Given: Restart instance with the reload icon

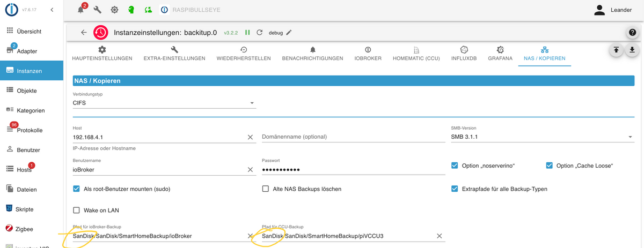Looking at the screenshot, I should (260, 32).
